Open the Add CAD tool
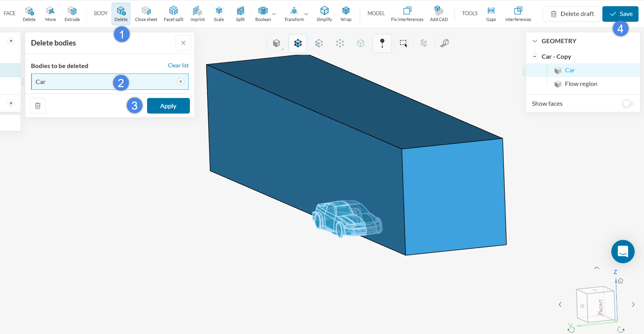The height and width of the screenshot is (334, 644). pyautogui.click(x=439, y=14)
